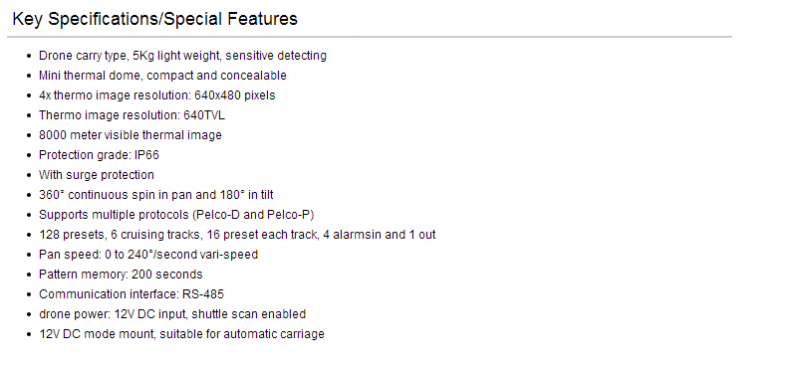Select the Drone carry type specification line
This screenshot has width=800, height=367.
(183, 56)
